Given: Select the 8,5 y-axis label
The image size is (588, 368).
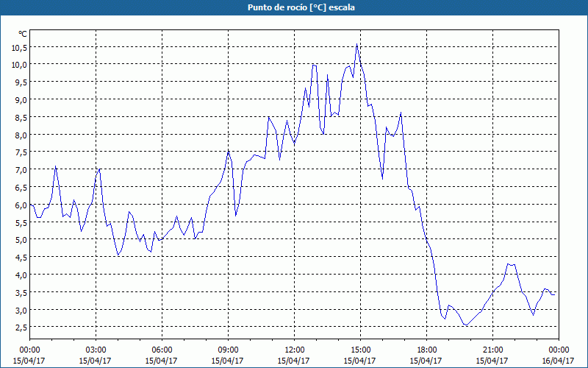Looking at the screenshot, I should tap(22, 118).
